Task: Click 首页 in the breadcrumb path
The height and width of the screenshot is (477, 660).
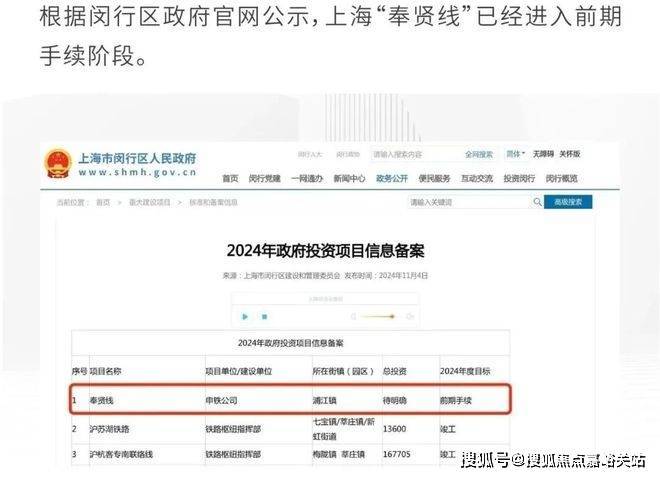Action: 103,202
